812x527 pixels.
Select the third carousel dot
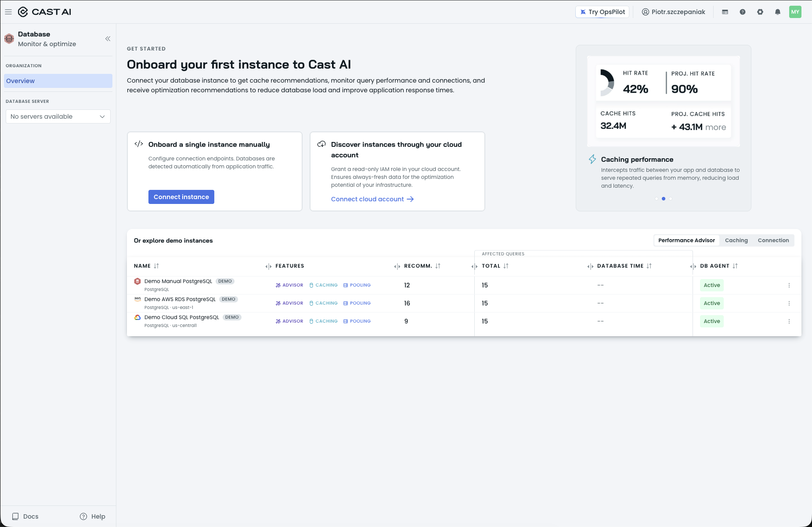pos(671,199)
